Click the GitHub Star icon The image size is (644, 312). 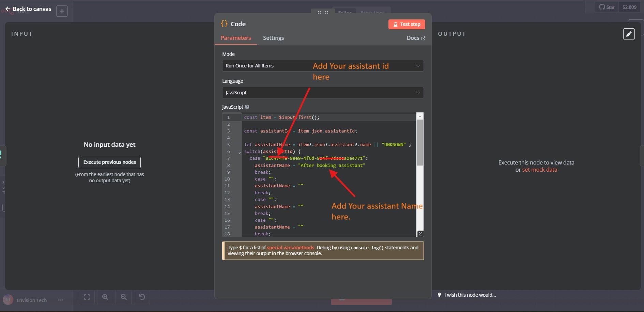tap(602, 7)
